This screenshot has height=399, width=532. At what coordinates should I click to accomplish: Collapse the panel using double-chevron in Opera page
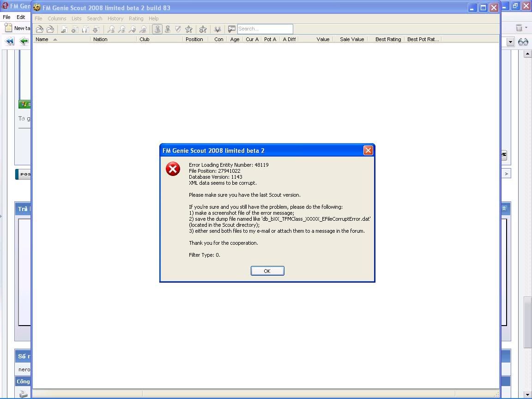click(x=504, y=208)
